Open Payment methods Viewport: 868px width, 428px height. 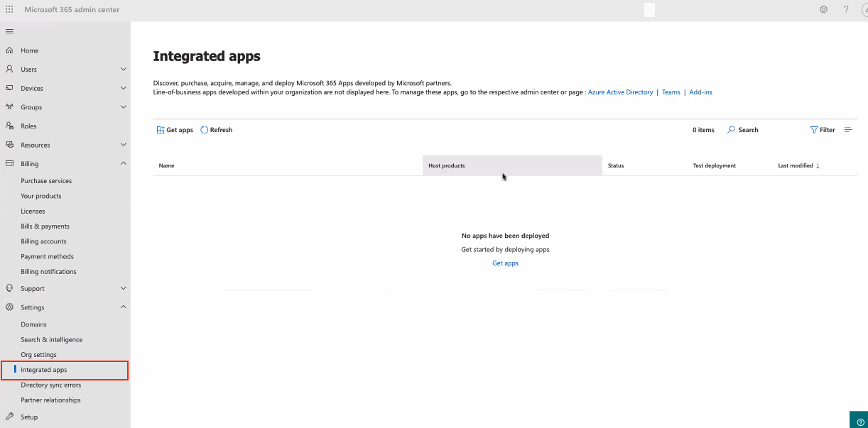47,257
